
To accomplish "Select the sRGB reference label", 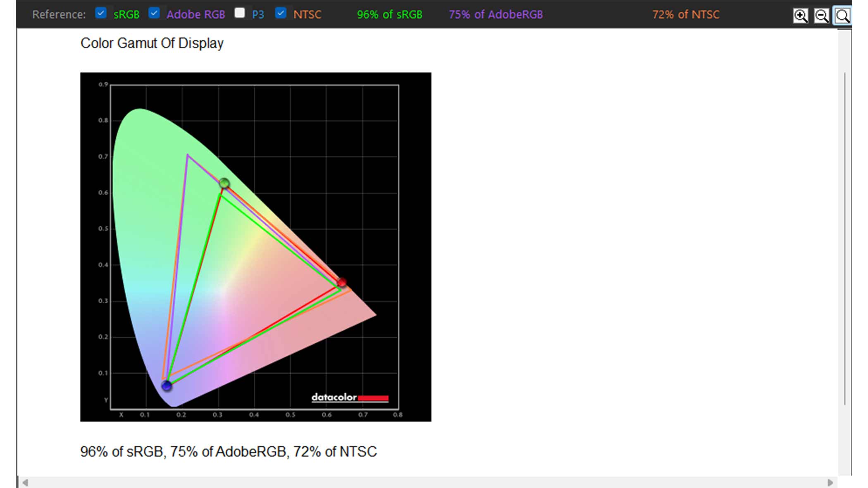I will (x=125, y=14).
